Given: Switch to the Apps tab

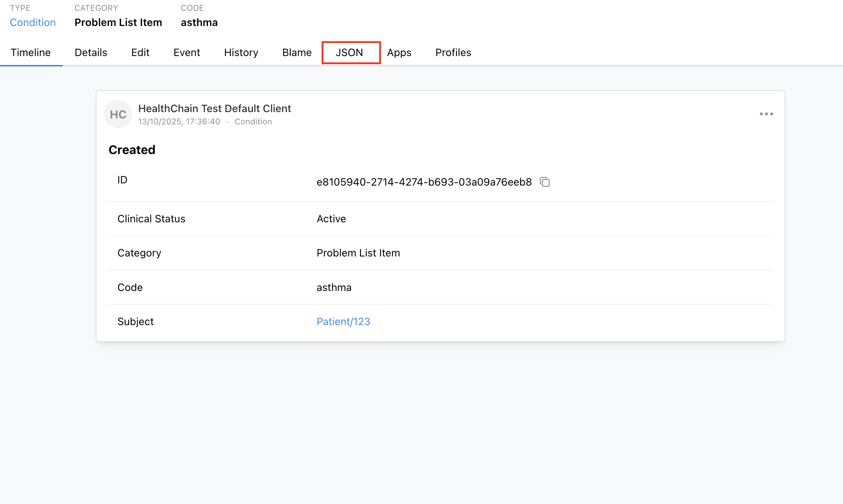Looking at the screenshot, I should (x=399, y=52).
